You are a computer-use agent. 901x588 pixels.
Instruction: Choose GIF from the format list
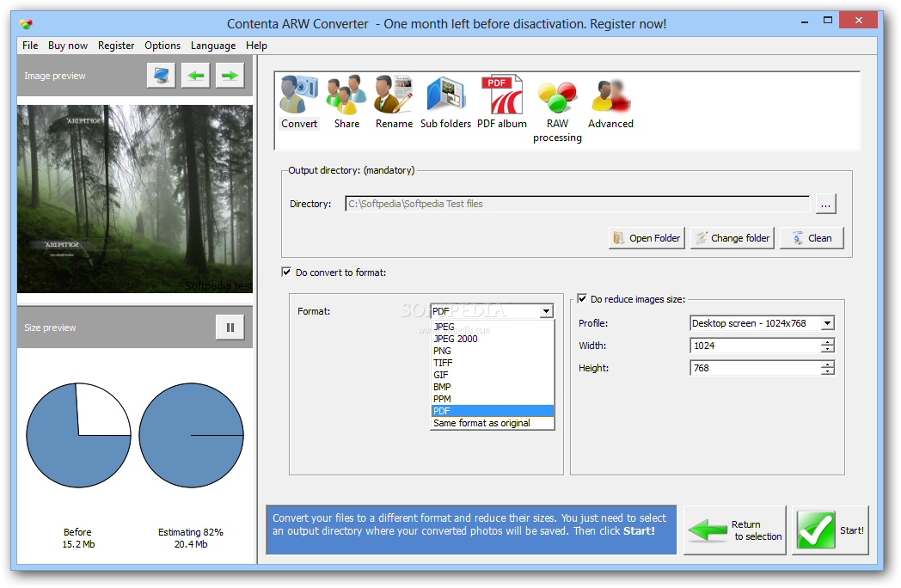493,375
